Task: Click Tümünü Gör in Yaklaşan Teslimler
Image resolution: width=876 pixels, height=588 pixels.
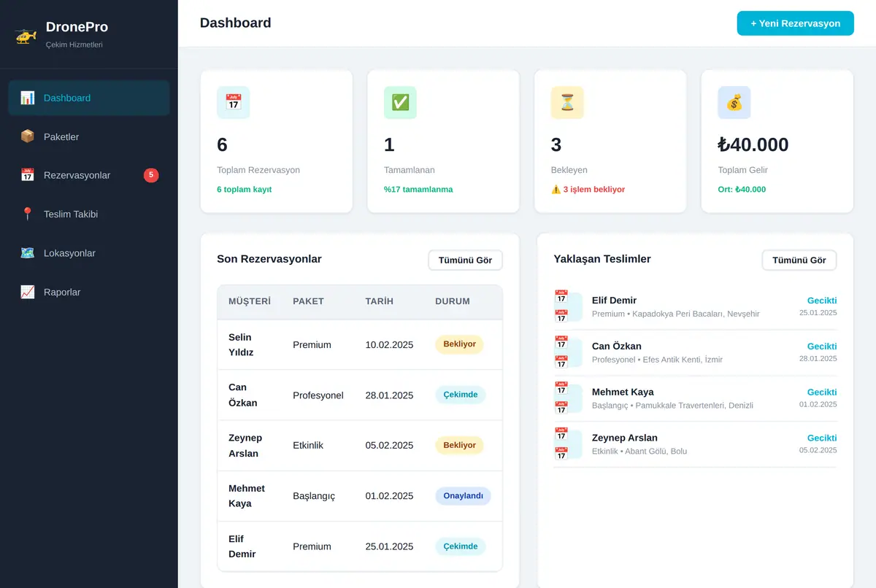Action: tap(799, 260)
